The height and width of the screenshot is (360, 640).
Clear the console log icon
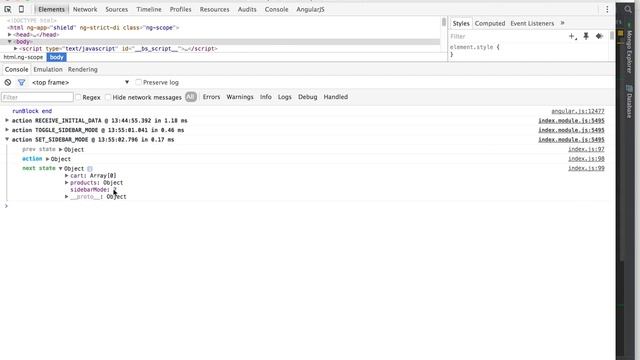pos(8,82)
